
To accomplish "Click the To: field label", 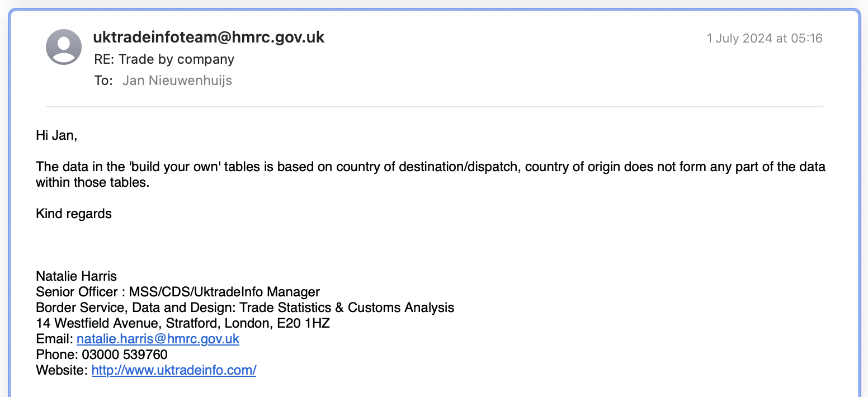I will tap(103, 81).
